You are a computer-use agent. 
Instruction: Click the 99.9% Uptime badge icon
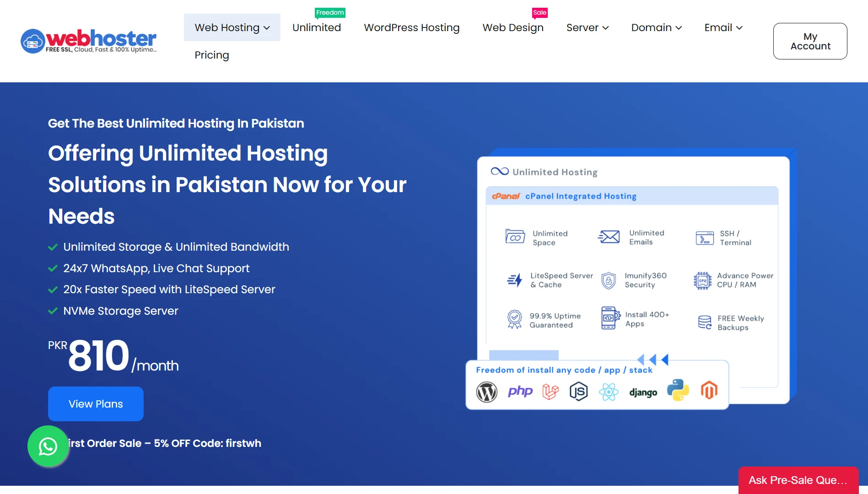click(x=515, y=319)
